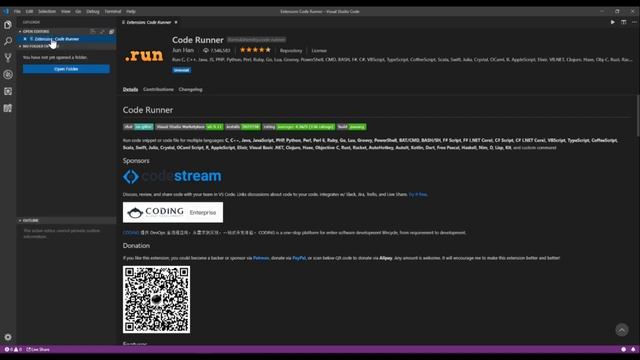Screen dimensions: 640x360
Task: Click Extension: Code Runner in Open Editors
Action: click(57, 39)
